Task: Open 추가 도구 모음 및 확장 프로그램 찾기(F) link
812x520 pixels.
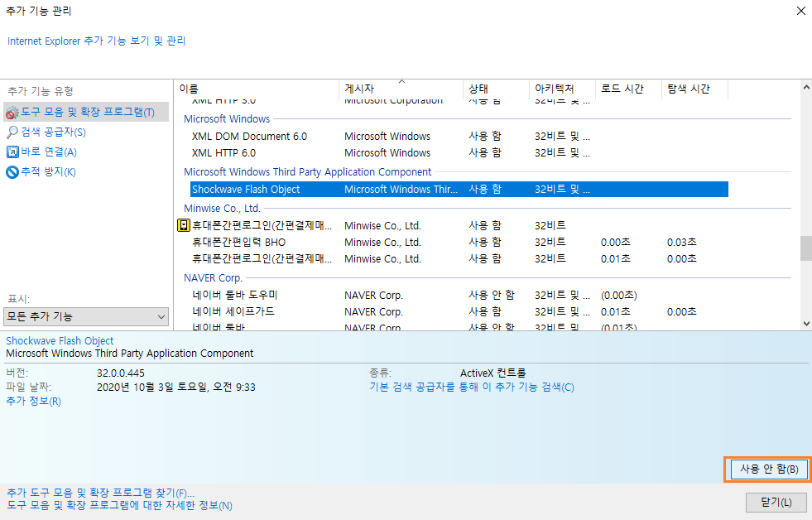Action: [x=100, y=493]
